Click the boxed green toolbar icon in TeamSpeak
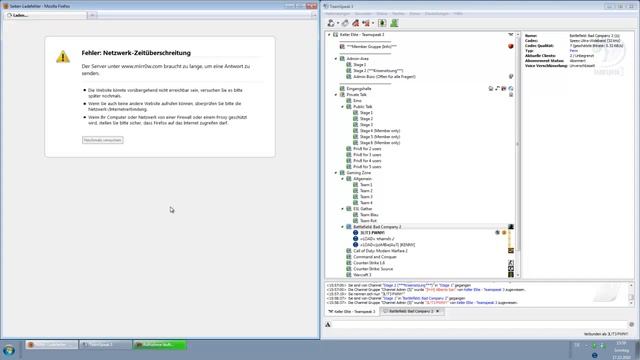 tap(382, 23)
